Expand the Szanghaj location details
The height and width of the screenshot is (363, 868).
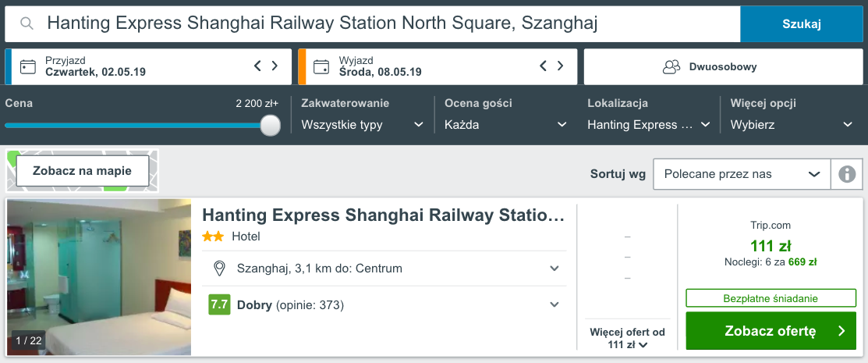554,269
